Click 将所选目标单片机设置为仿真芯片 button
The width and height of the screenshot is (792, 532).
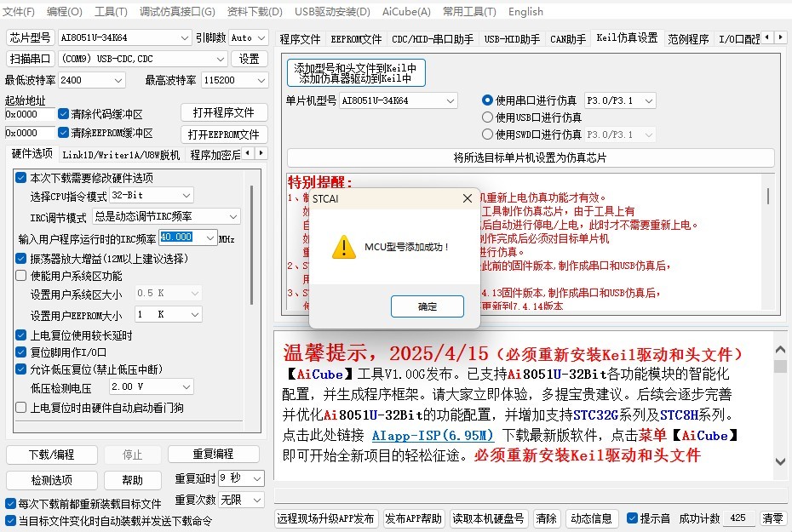coord(531,158)
